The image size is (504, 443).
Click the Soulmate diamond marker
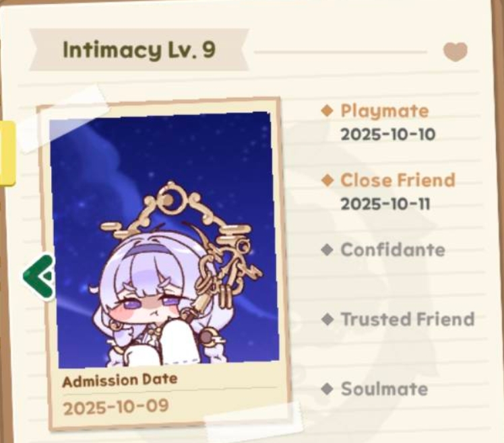tap(327, 389)
